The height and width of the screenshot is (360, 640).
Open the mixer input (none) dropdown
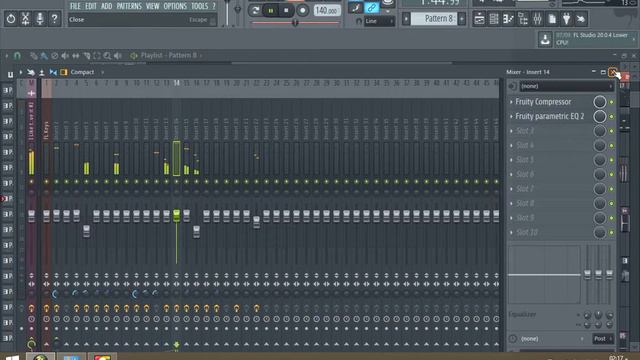(566, 86)
